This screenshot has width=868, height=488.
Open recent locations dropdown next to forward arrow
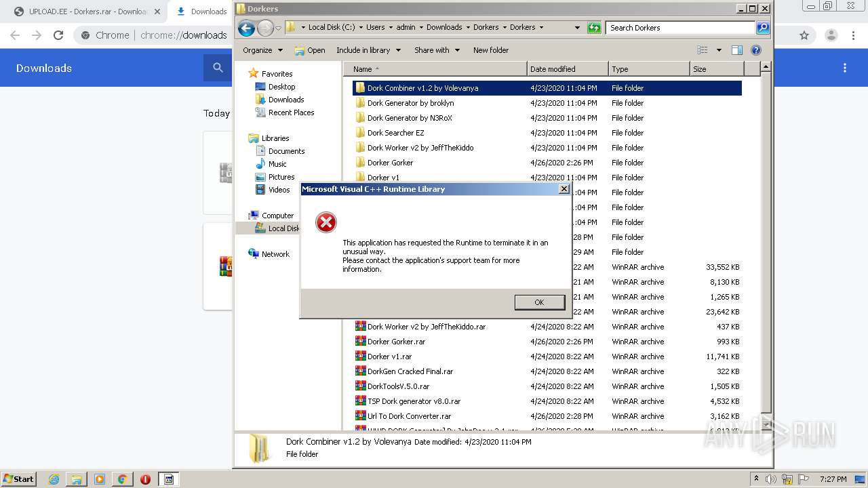[x=278, y=28]
